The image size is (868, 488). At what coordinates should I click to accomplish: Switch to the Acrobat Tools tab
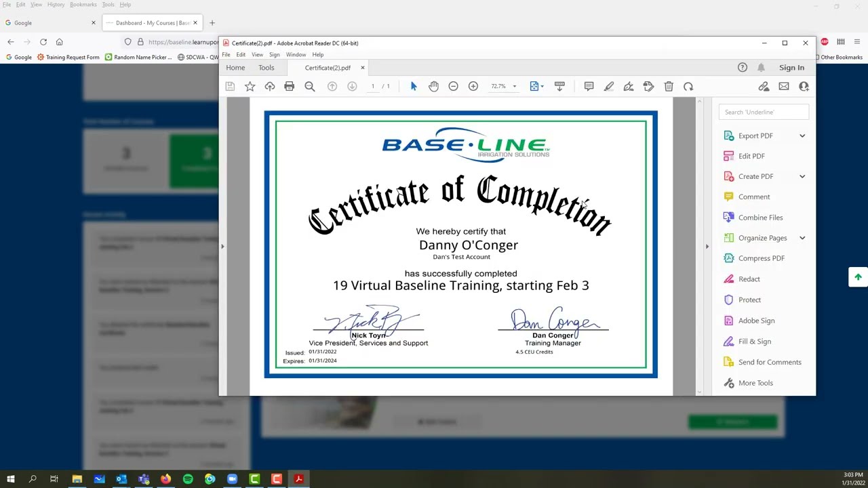267,68
